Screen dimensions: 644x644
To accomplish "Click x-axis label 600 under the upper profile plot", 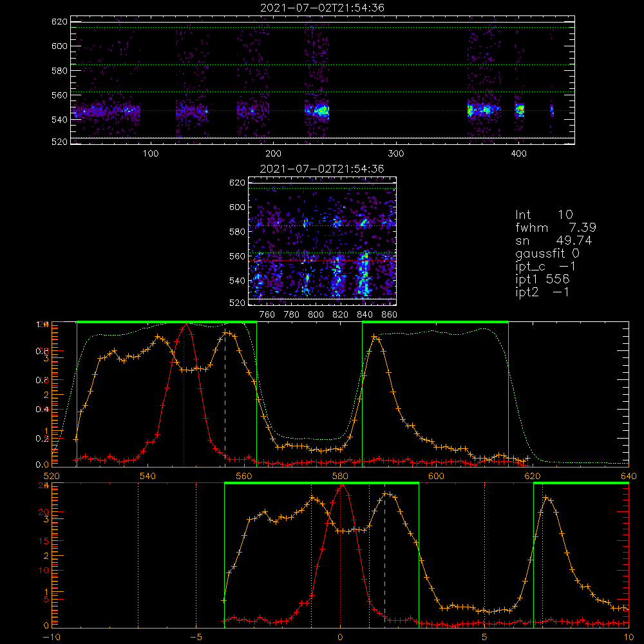I will tap(436, 476).
